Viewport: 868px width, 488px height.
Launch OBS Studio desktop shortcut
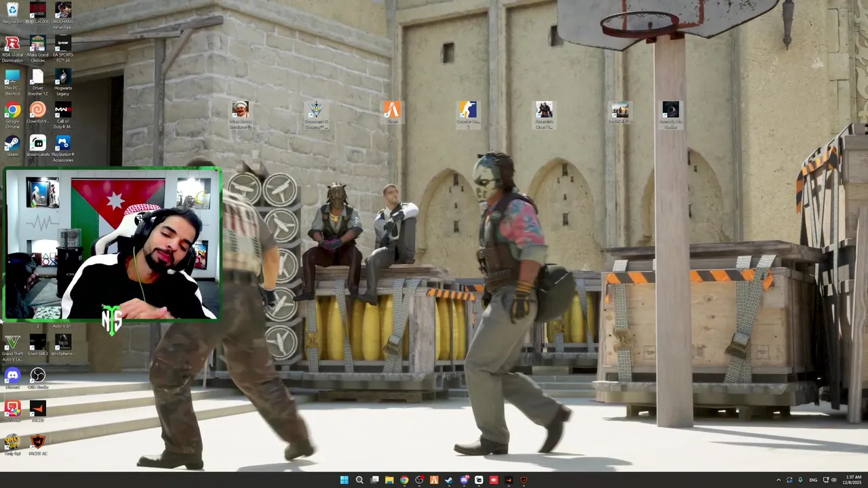37,378
